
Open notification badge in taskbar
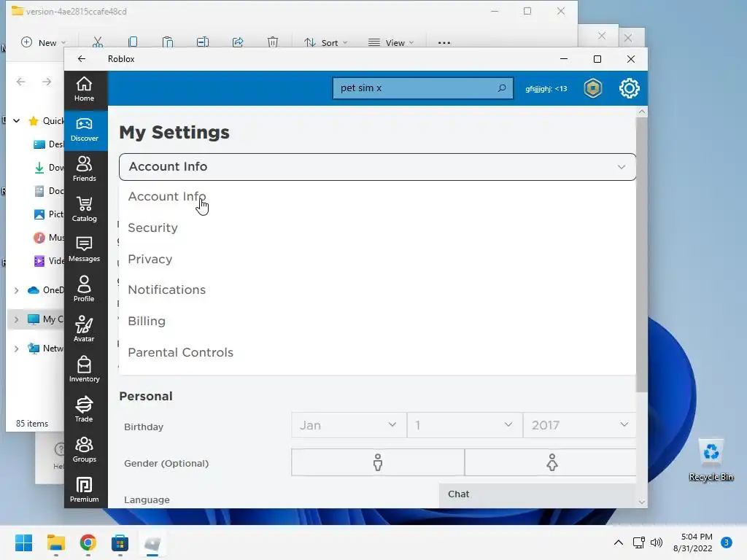pos(727,542)
